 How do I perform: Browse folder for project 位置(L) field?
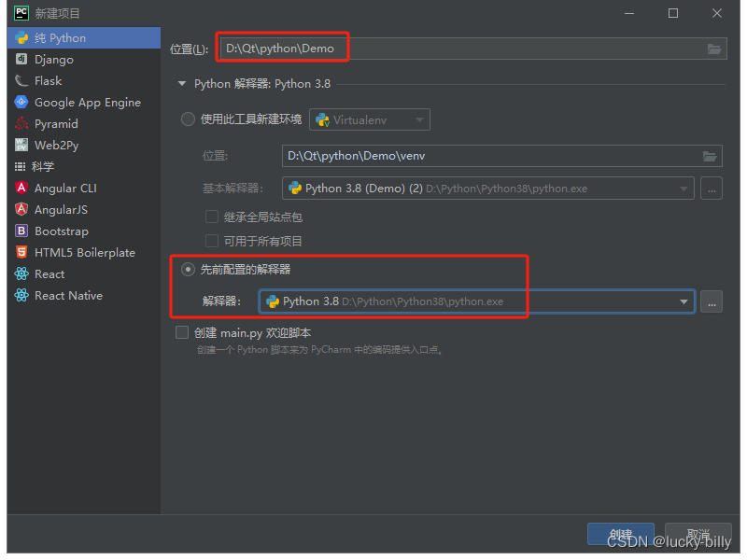[x=713, y=49]
